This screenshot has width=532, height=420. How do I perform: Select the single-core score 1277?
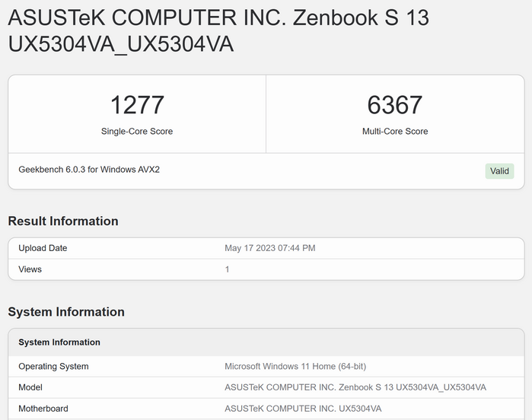(137, 105)
